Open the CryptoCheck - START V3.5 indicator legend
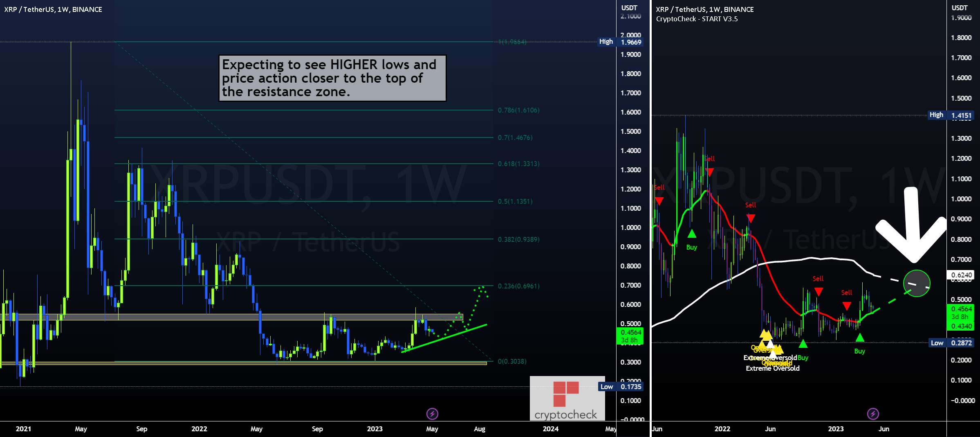Screen dimensions: 980x437 click(697, 19)
